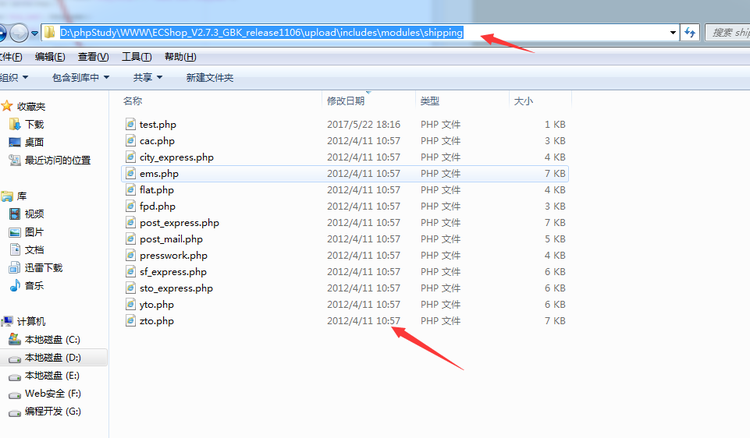Click the test.php file icon
The width and height of the screenshot is (750, 438).
pos(130,125)
